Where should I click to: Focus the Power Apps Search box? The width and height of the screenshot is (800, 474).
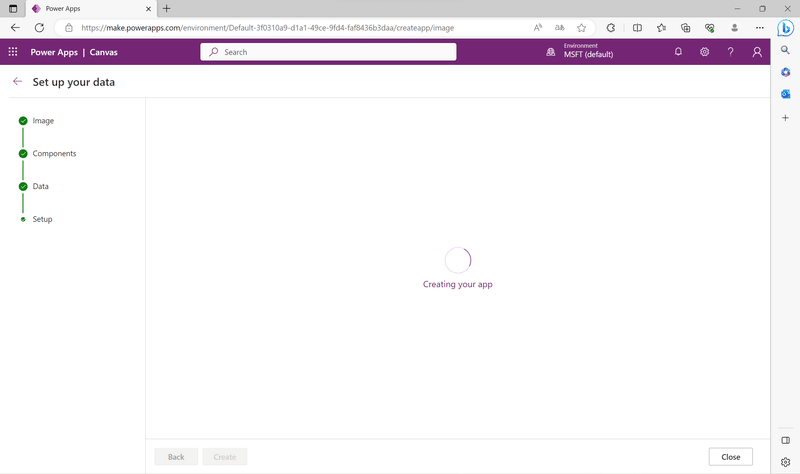(x=328, y=52)
